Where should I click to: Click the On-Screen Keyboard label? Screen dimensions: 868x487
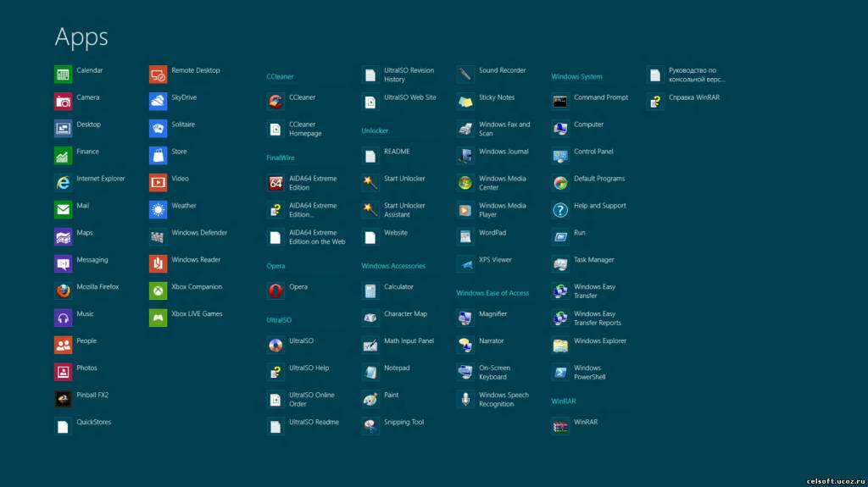pyautogui.click(x=494, y=373)
